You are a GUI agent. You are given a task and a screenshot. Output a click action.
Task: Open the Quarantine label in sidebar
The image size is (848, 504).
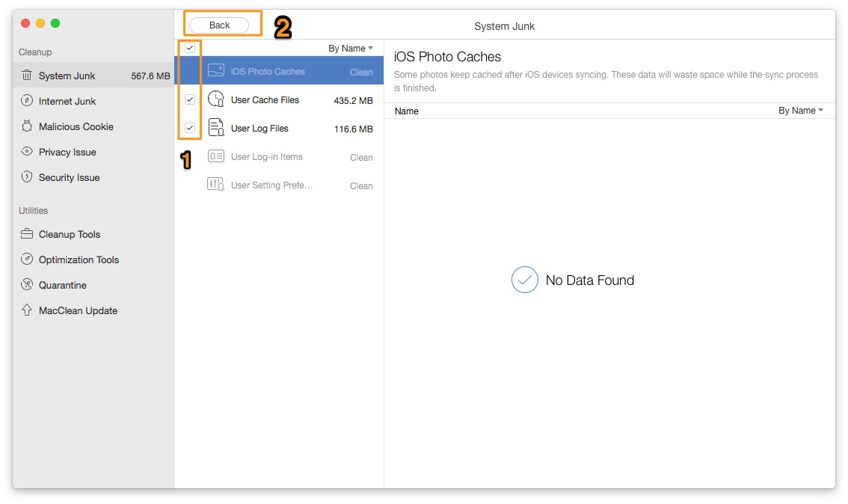click(x=63, y=285)
